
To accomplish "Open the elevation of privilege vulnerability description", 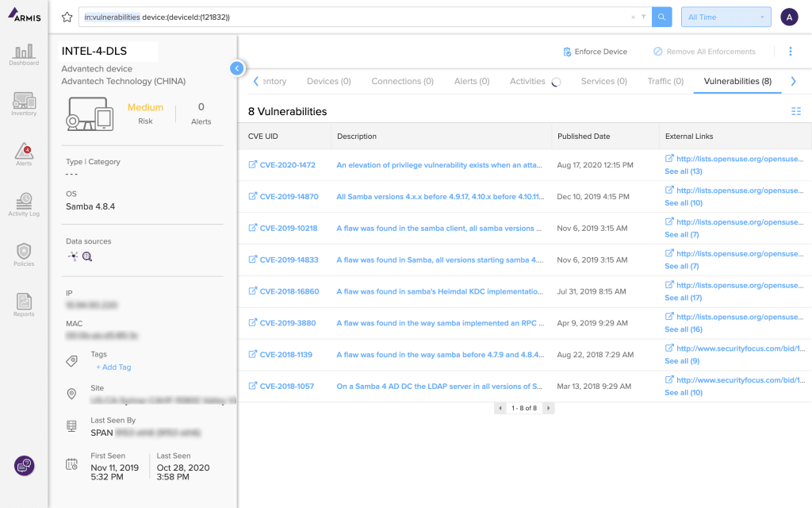I will point(439,165).
